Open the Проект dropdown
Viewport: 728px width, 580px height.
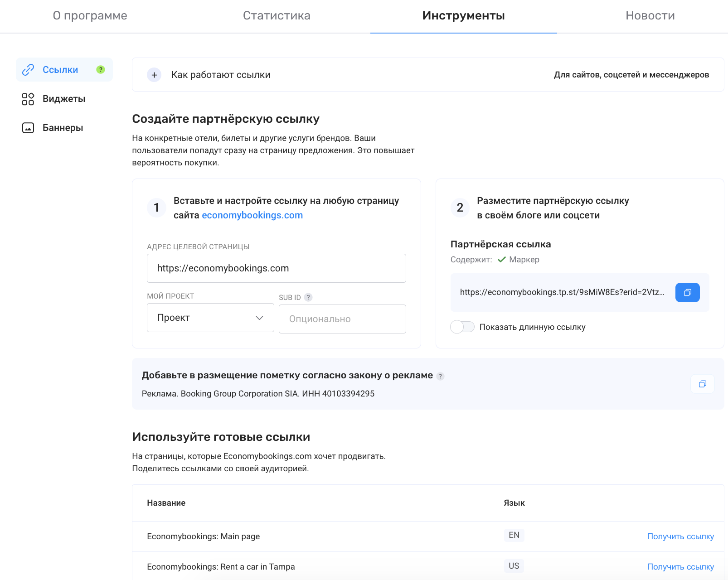210,318
